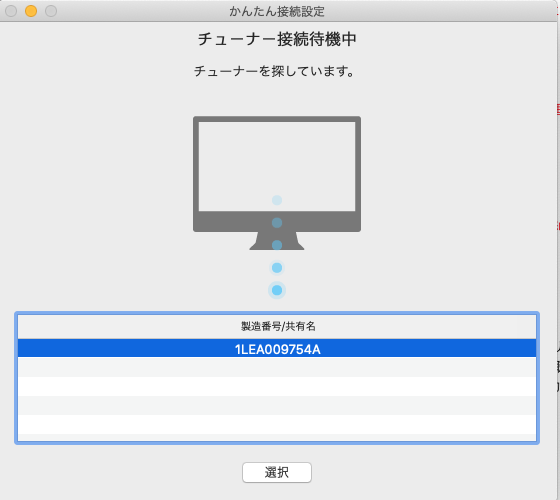Image resolution: width=560 pixels, height=500 pixels.
Task: Click the dot overlapping the monitor stand
Action: coord(277,245)
